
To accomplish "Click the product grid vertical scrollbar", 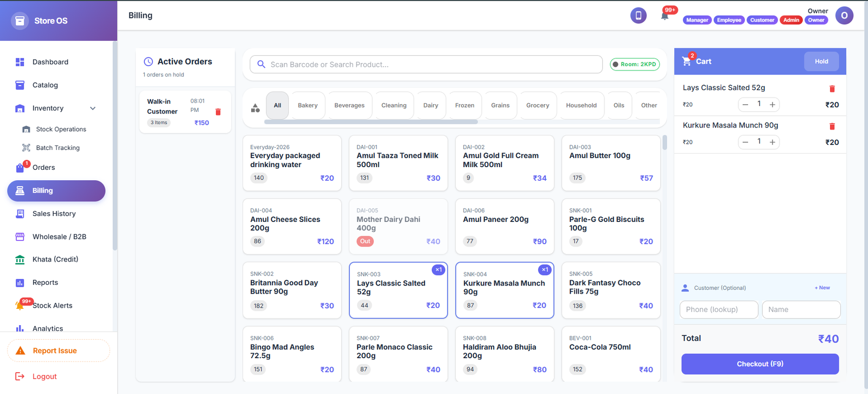I will pos(665,143).
